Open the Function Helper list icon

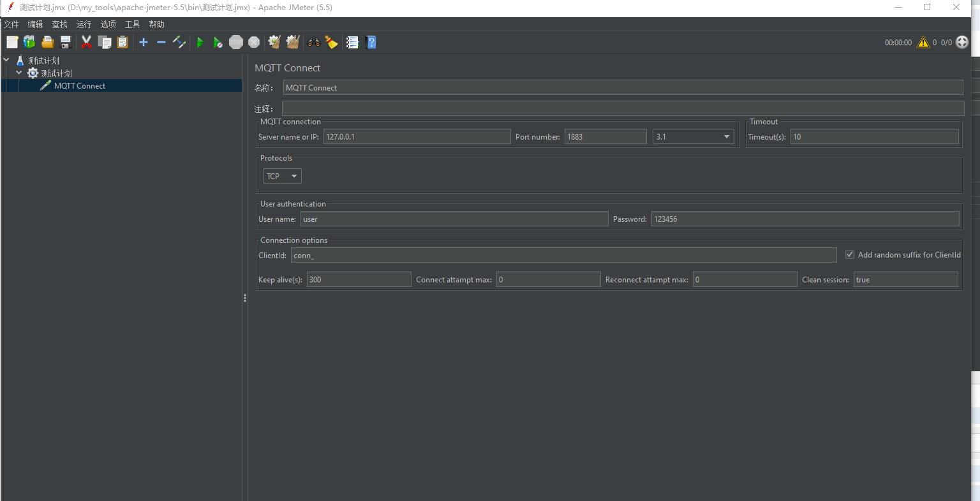pos(352,42)
